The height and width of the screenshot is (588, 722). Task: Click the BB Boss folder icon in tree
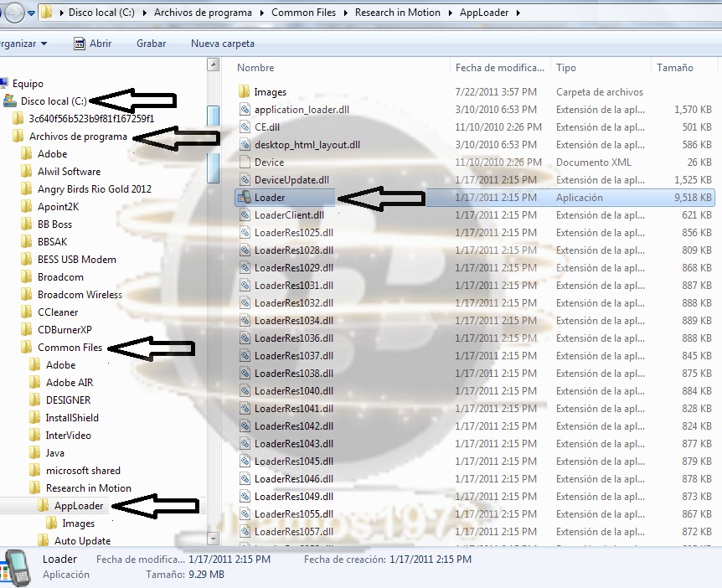[27, 224]
